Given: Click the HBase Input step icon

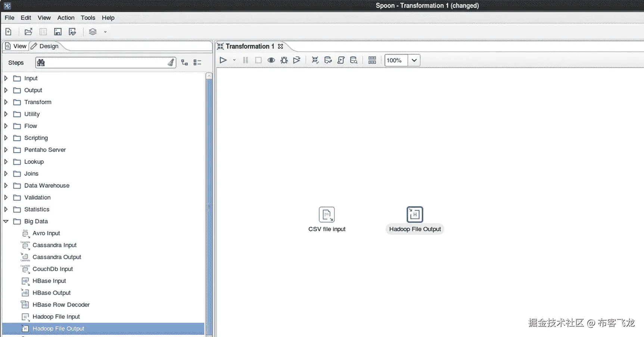Looking at the screenshot, I should (x=25, y=281).
